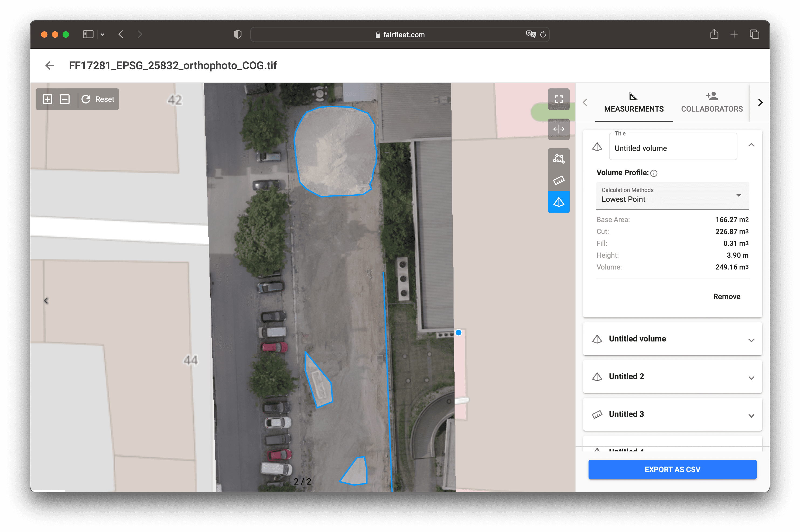Reset the map view
800x532 pixels.
pyautogui.click(x=98, y=99)
